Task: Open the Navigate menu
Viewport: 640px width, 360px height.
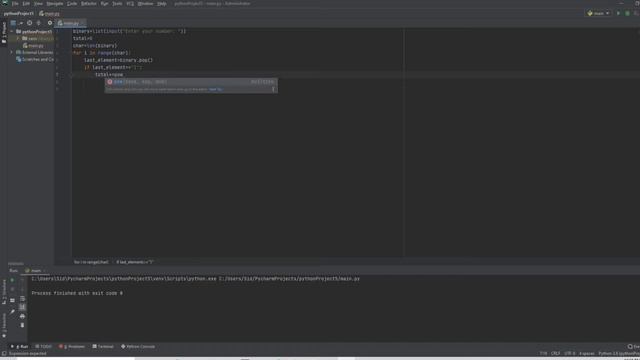Action: click(x=55, y=4)
